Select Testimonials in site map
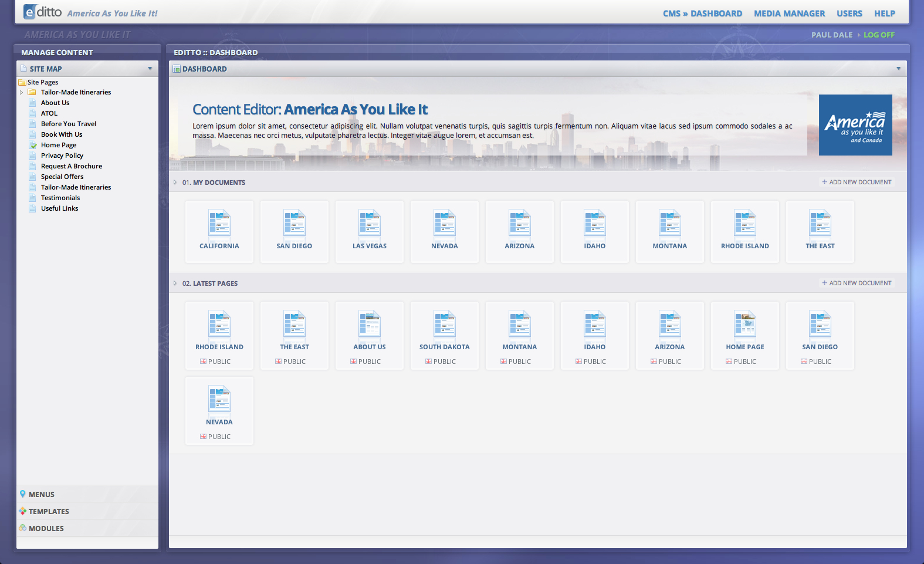The width and height of the screenshot is (924, 564). [60, 198]
